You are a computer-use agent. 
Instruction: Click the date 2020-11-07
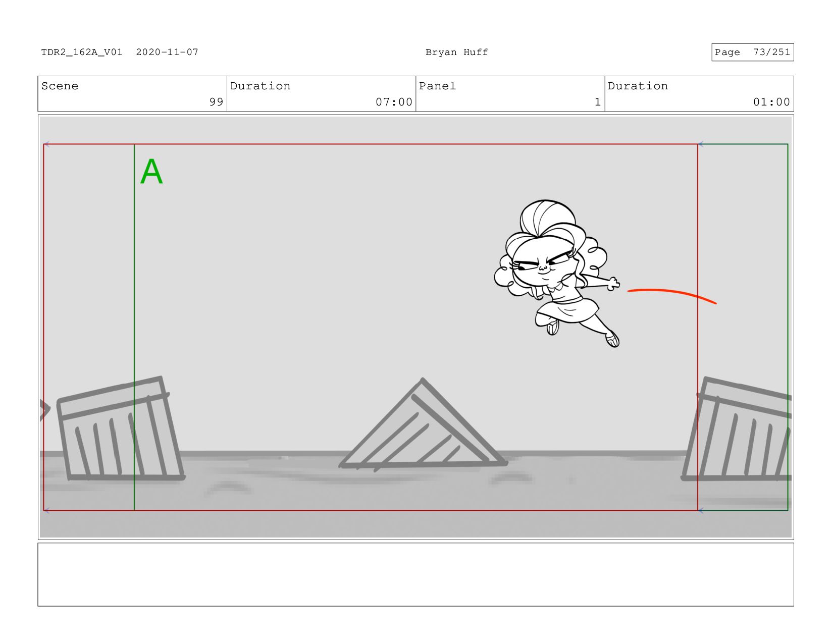point(167,52)
